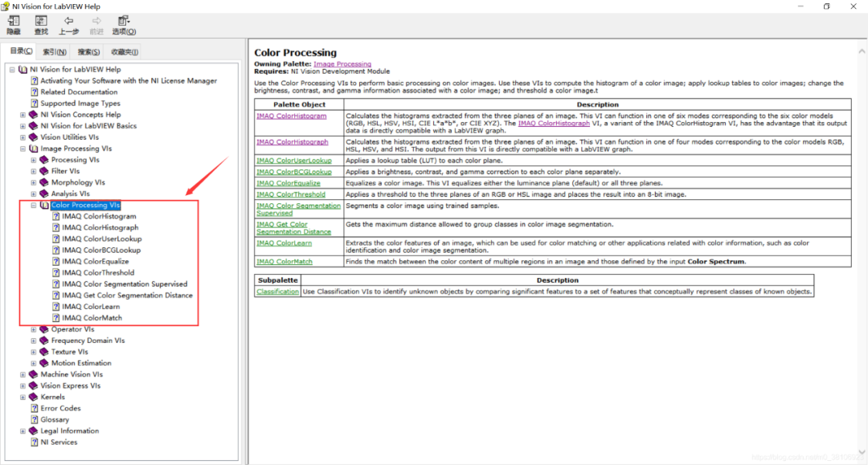Click the book icon beside Kernels

(33, 397)
